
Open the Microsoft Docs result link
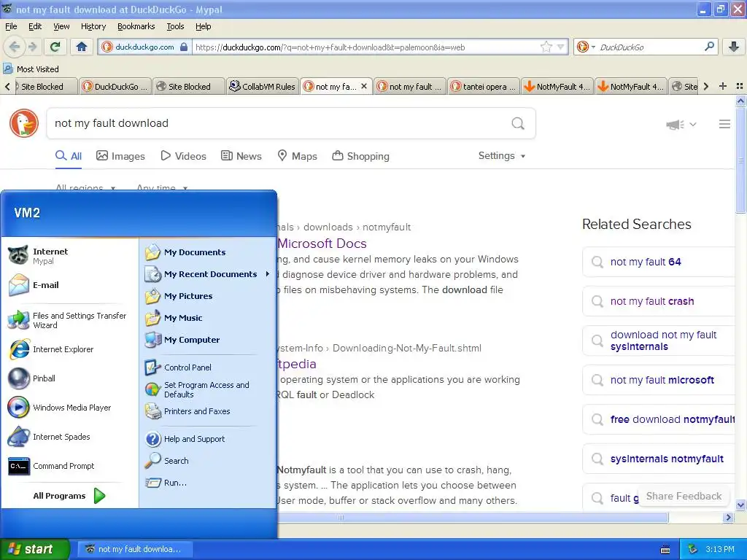coord(322,244)
